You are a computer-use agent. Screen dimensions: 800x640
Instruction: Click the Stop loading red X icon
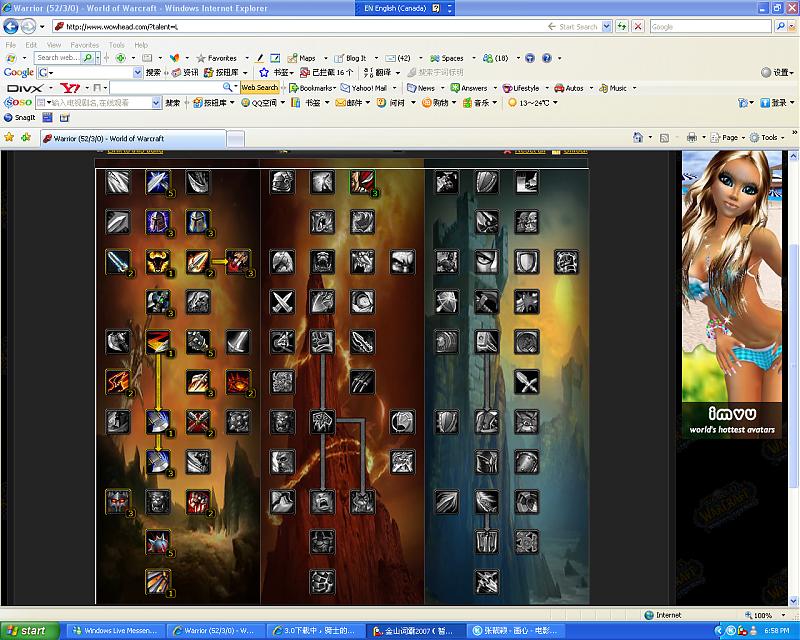(x=638, y=27)
